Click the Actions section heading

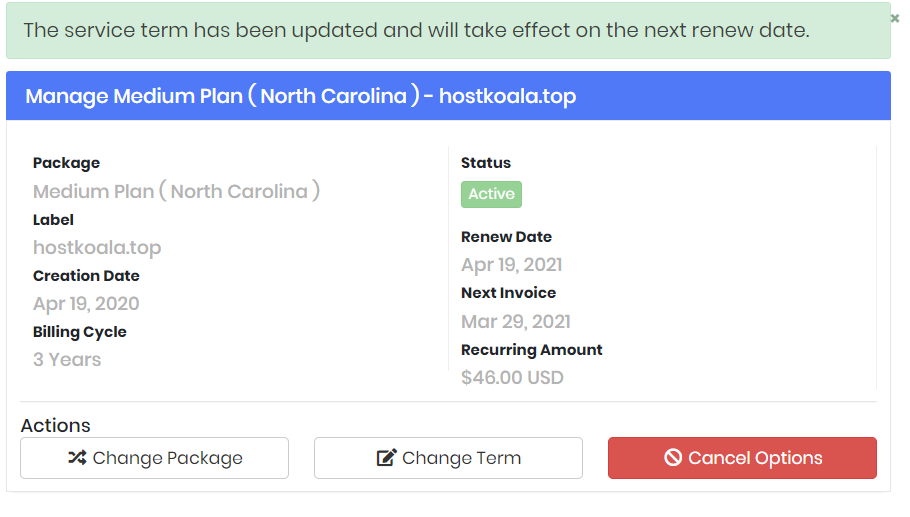pos(56,425)
